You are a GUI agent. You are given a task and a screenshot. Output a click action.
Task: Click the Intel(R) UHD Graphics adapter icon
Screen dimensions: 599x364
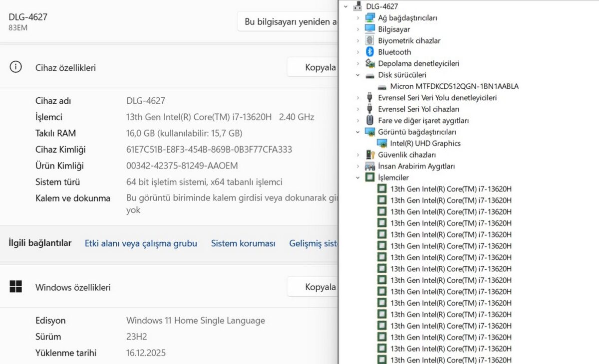click(x=382, y=144)
